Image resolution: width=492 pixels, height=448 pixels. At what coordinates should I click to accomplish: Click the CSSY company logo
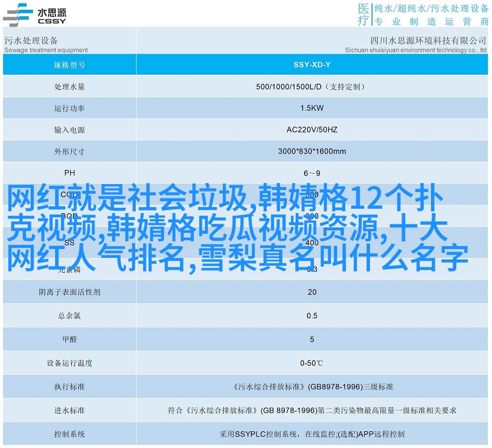34,15
